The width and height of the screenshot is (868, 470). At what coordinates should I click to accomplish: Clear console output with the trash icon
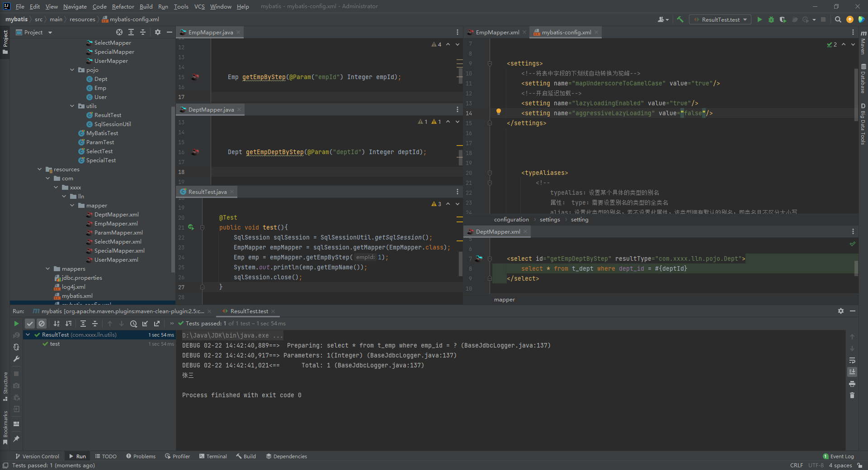tap(852, 395)
